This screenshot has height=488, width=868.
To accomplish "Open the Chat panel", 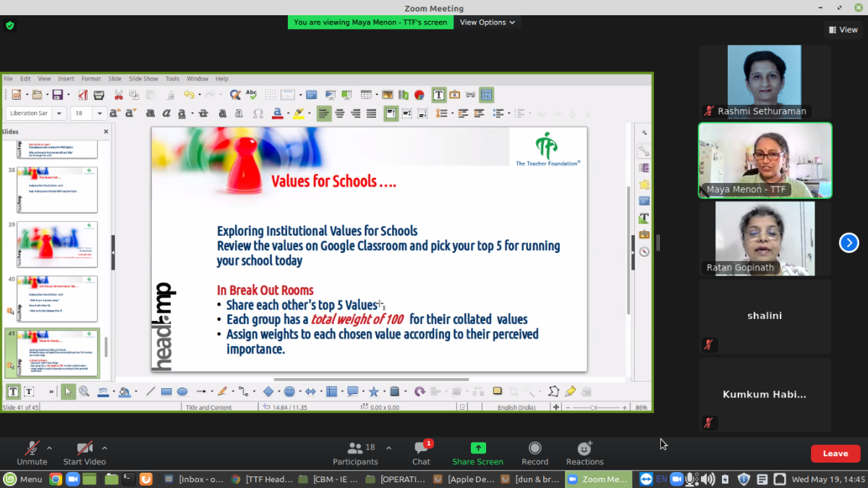I will pos(421,449).
